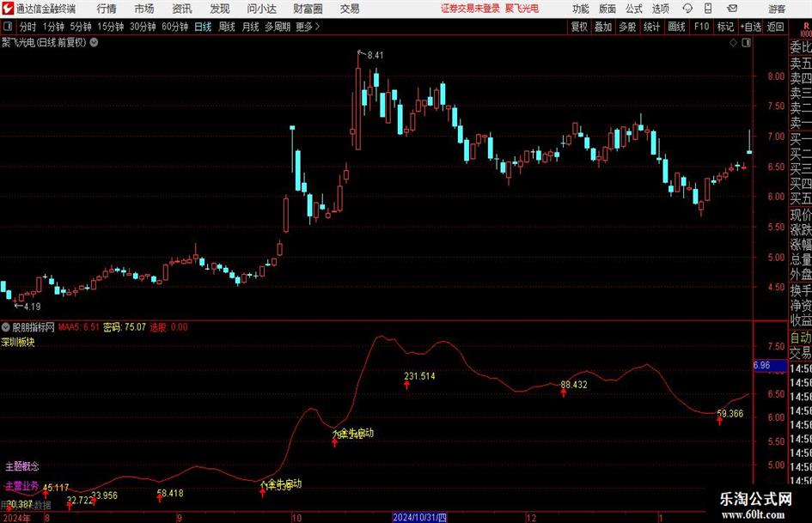Switch to 60分钟 period tab
The width and height of the screenshot is (812, 523).
click(x=174, y=27)
